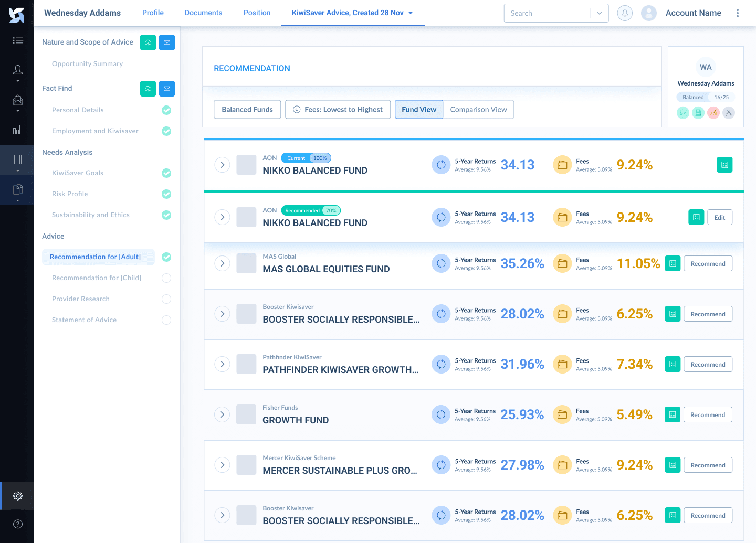
Task: Open green details icon on Current Nikko fund
Action: [x=724, y=165]
